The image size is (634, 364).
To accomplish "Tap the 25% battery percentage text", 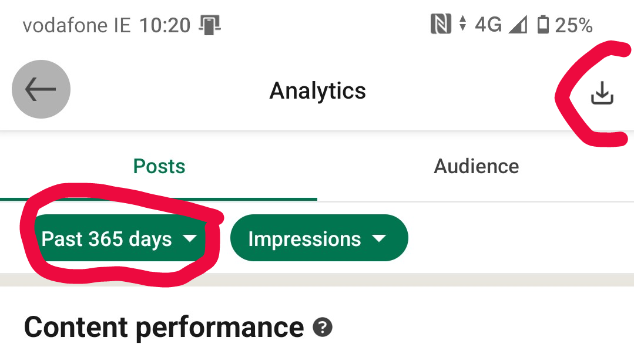I will 573,25.
